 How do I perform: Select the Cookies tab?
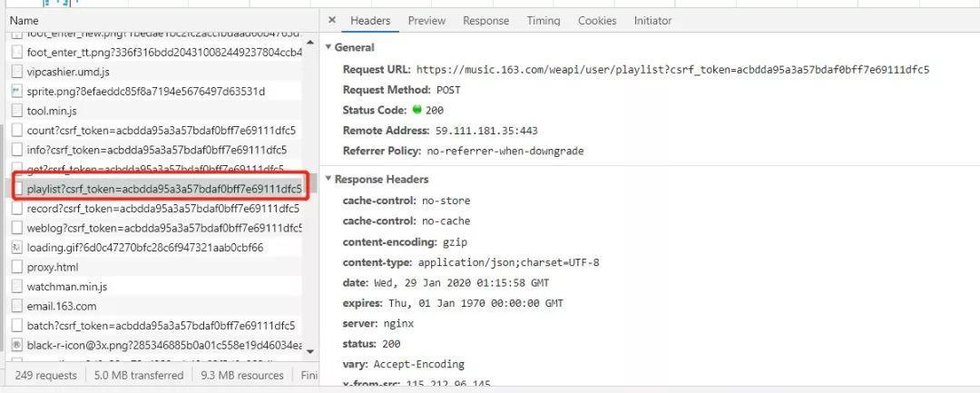pos(597,21)
